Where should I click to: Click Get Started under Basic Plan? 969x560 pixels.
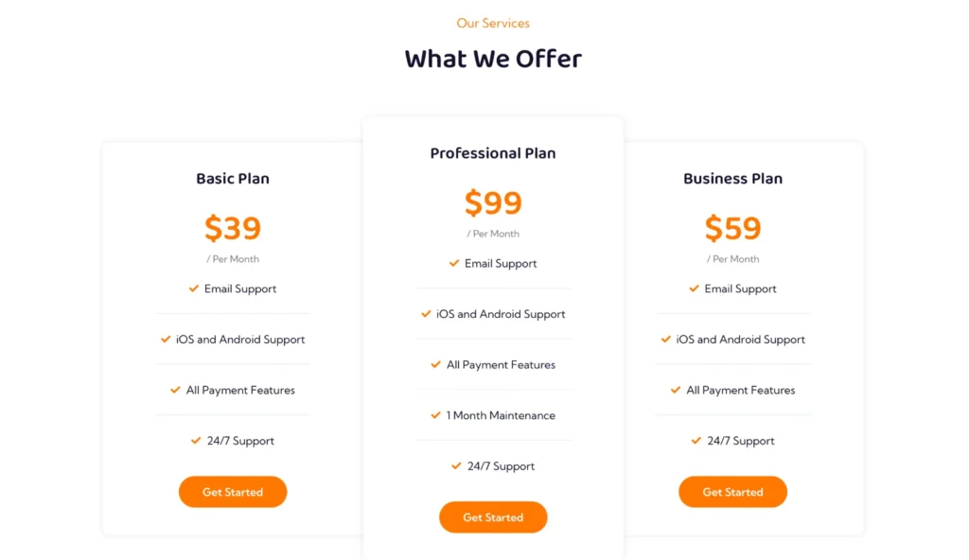click(x=233, y=492)
